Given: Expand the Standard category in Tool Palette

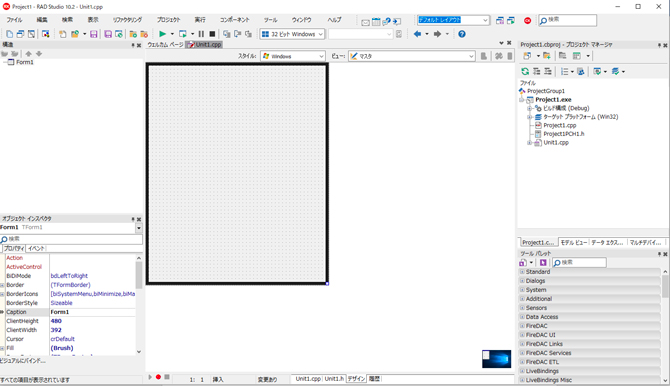Looking at the screenshot, I should [522, 272].
